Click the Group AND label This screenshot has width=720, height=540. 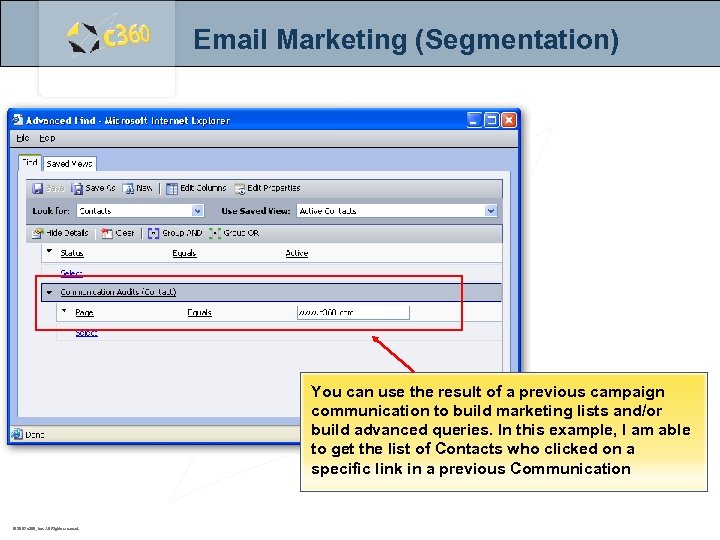(x=182, y=233)
